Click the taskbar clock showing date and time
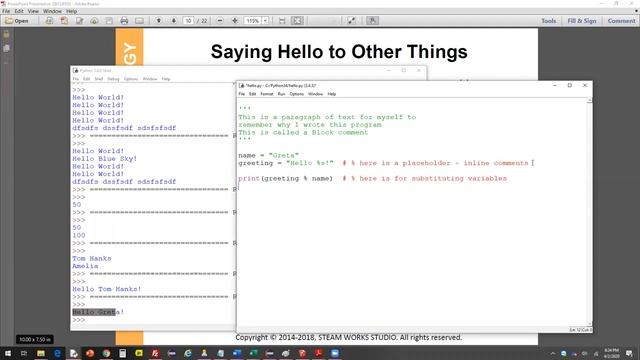Image resolution: width=640 pixels, height=360 pixels. click(611, 353)
